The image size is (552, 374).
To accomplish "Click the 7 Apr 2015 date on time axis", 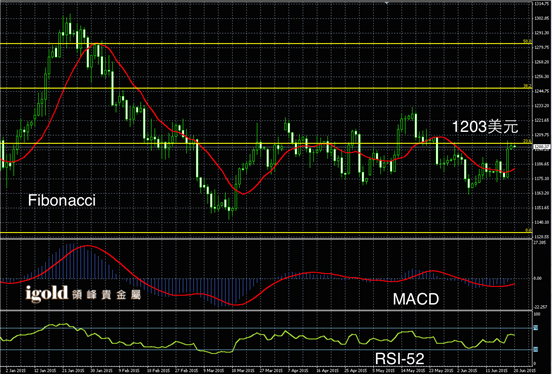I will click(x=298, y=370).
